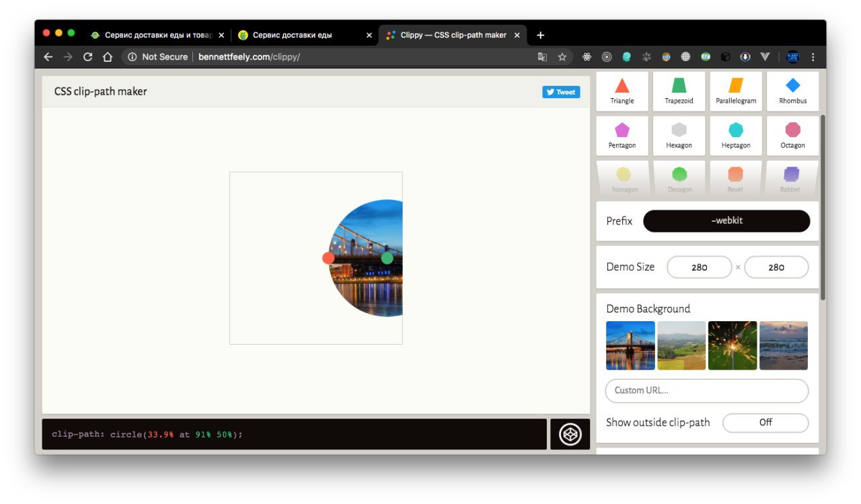Choose the Hexagon shape

(679, 136)
